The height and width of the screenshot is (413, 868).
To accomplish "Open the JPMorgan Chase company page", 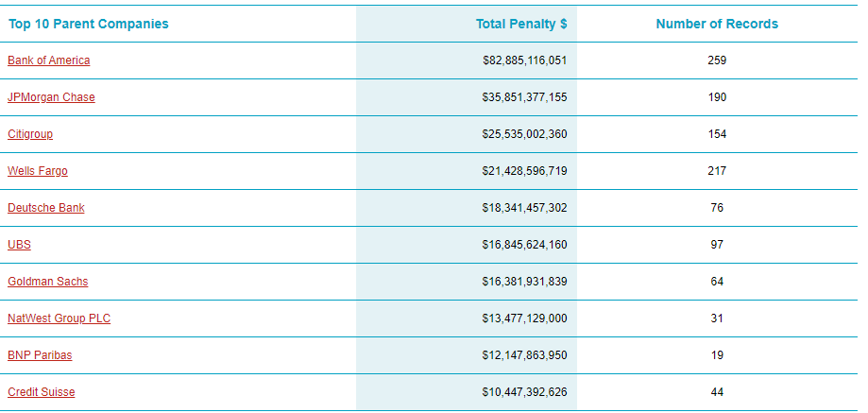I will [x=52, y=97].
